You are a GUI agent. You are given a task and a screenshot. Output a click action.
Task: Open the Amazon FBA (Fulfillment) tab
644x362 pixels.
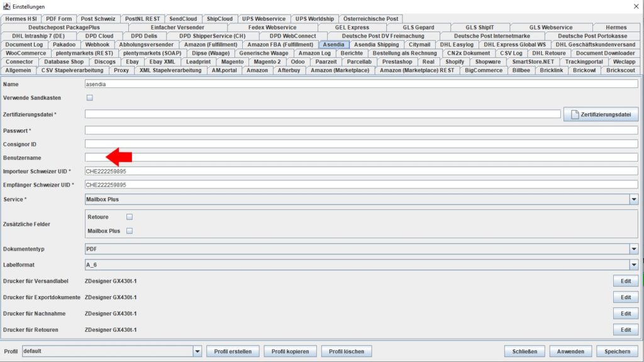click(280, 45)
